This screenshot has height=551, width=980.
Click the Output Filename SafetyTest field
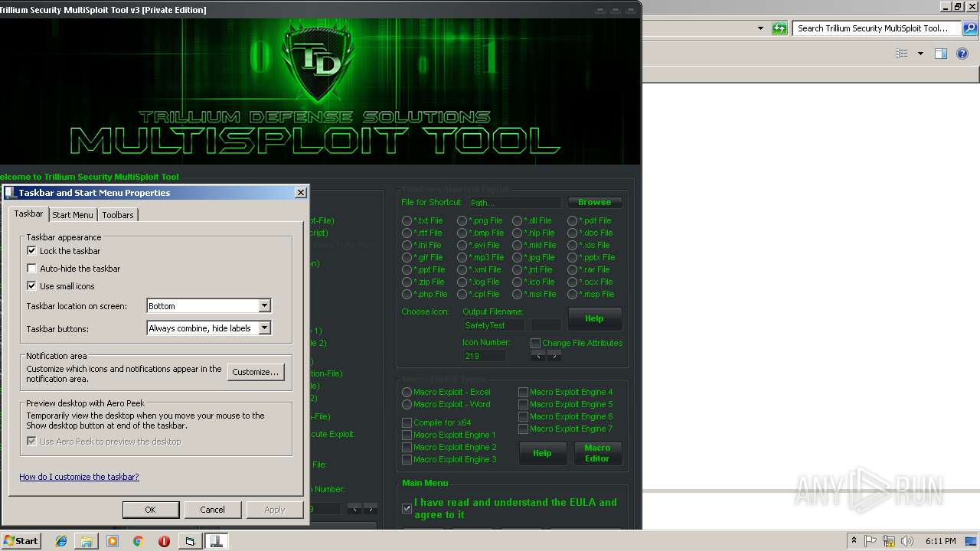tap(494, 325)
